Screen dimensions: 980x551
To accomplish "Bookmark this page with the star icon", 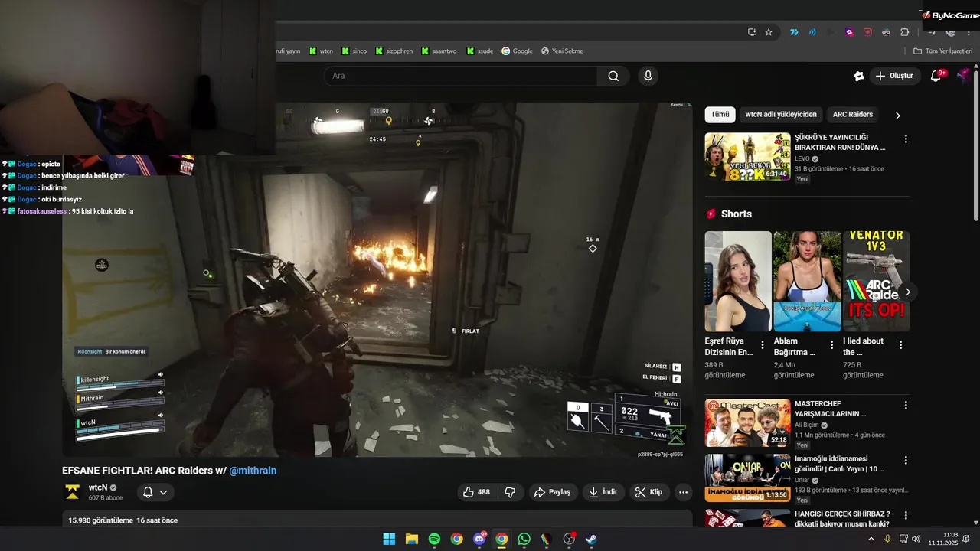I will [769, 32].
